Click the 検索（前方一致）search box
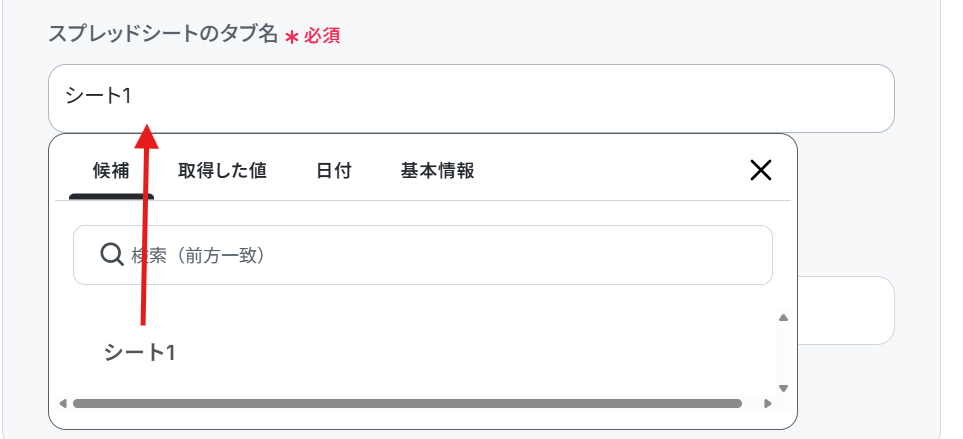The image size is (963, 439). [440, 255]
